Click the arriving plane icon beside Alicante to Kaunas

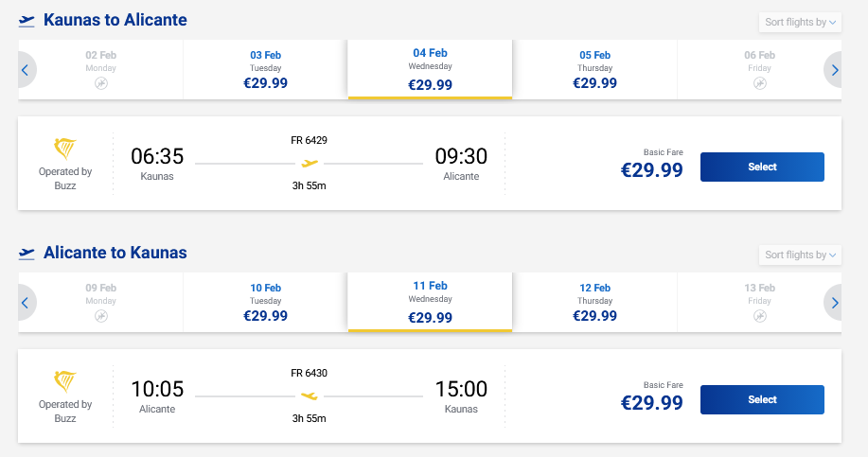point(27,253)
